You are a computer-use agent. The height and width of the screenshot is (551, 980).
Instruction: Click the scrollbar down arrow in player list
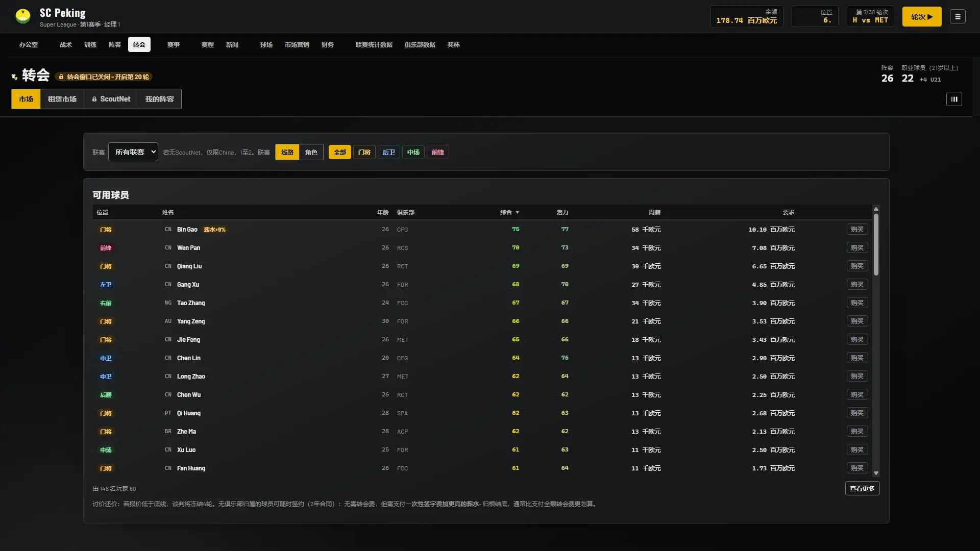876,473
